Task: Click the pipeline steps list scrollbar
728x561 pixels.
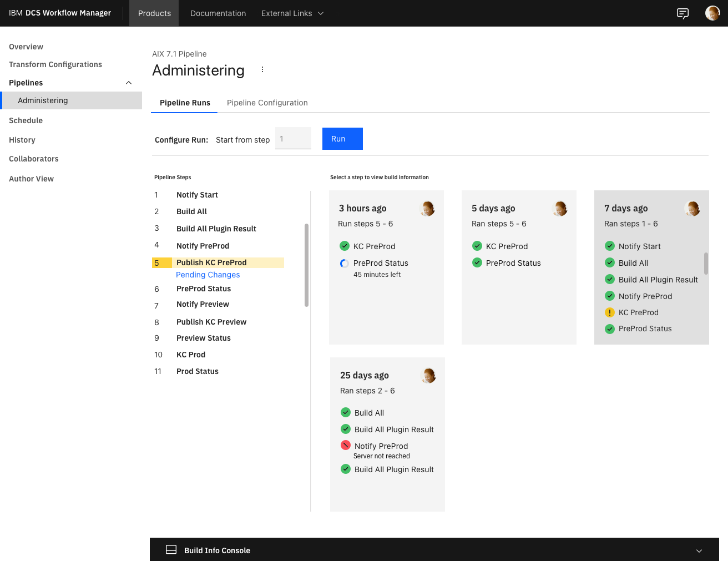Action: [306, 265]
